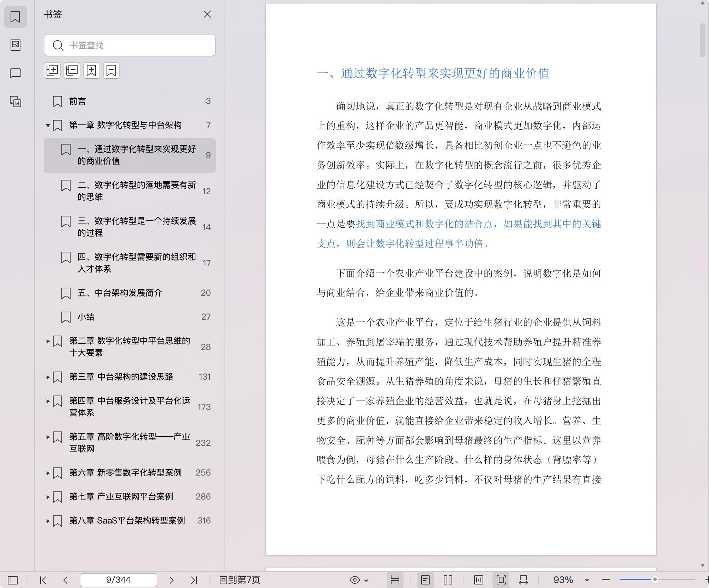709x588 pixels.
Task: Click 第三章 中台架构的建设思路 bookmark text
Action: [121, 376]
